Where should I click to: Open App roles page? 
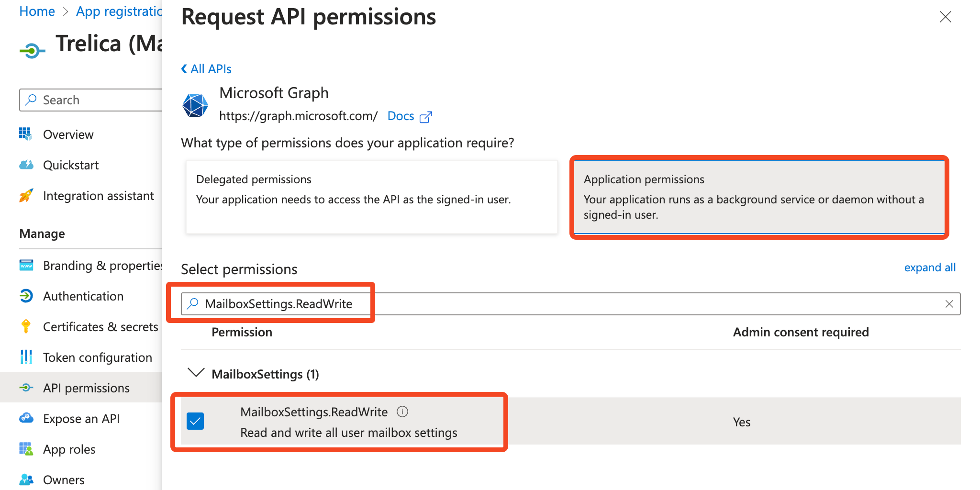point(69,449)
